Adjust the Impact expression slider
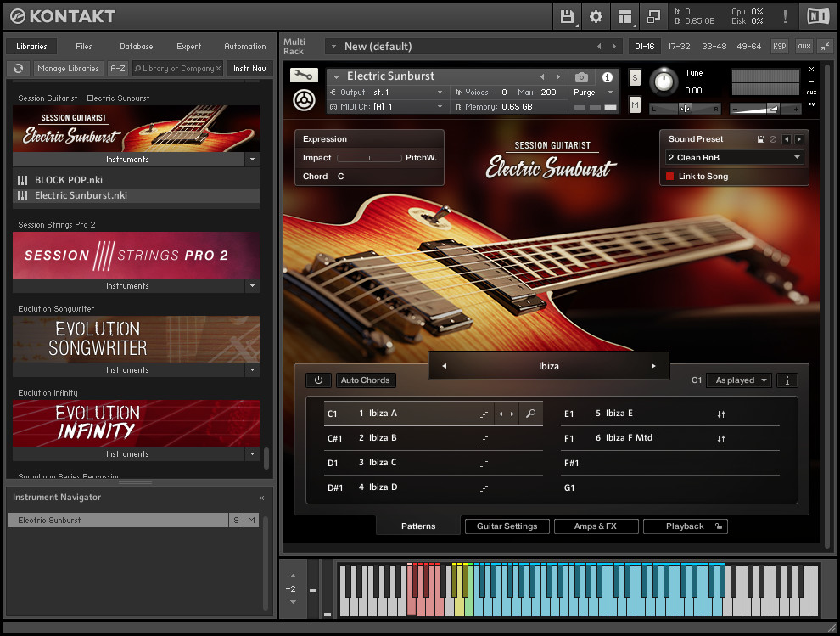The width and height of the screenshot is (840, 636). pyautogui.click(x=369, y=158)
